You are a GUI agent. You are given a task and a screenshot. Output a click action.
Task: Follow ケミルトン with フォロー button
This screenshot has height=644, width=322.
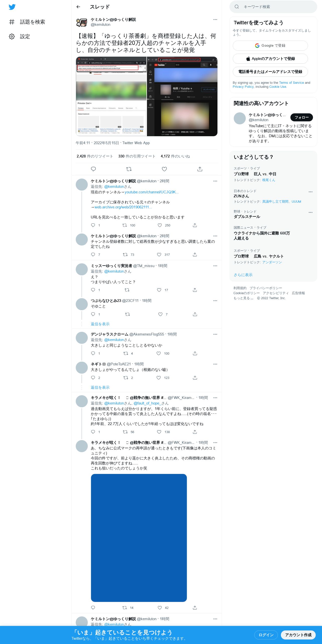coord(302,117)
